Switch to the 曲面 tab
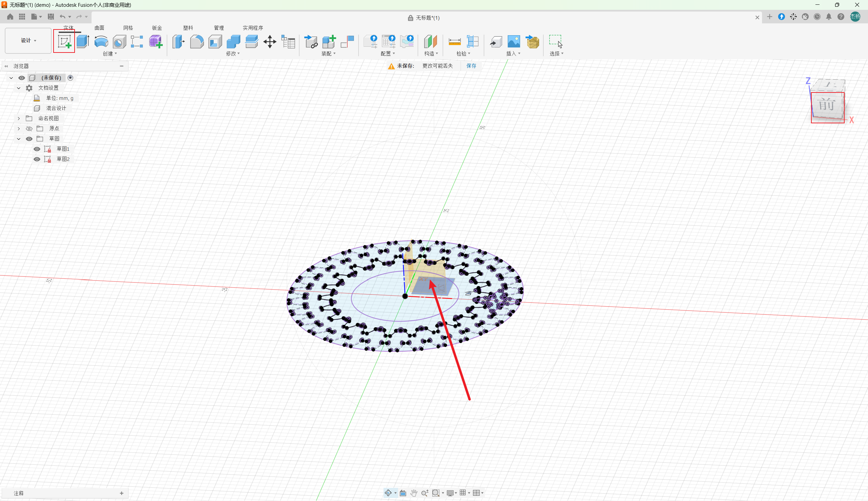This screenshot has width=868, height=501. [99, 28]
